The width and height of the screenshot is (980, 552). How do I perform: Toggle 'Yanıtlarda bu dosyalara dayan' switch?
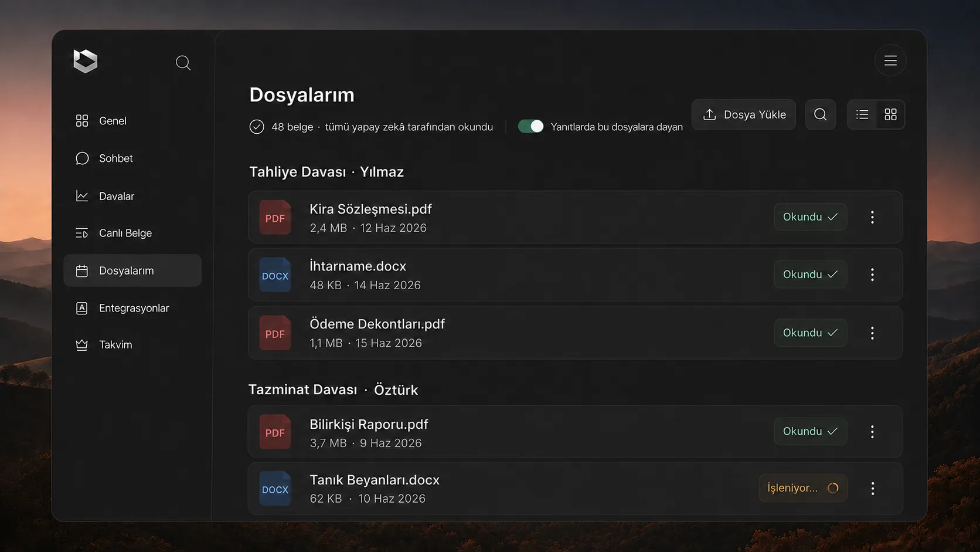(530, 126)
